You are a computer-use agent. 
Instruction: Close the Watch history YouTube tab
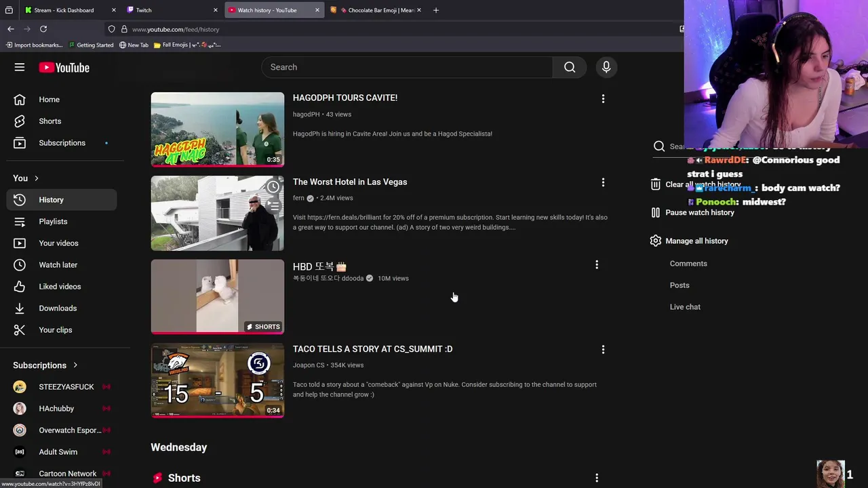click(317, 10)
